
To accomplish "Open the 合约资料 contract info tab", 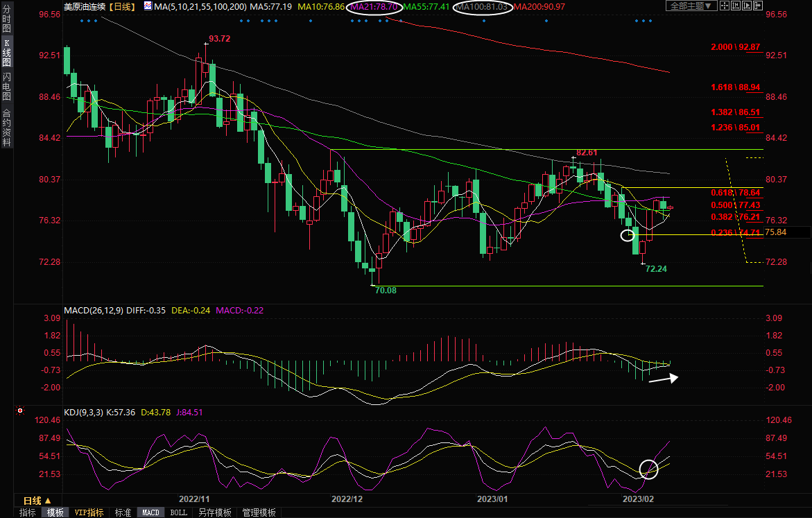I will (6, 128).
